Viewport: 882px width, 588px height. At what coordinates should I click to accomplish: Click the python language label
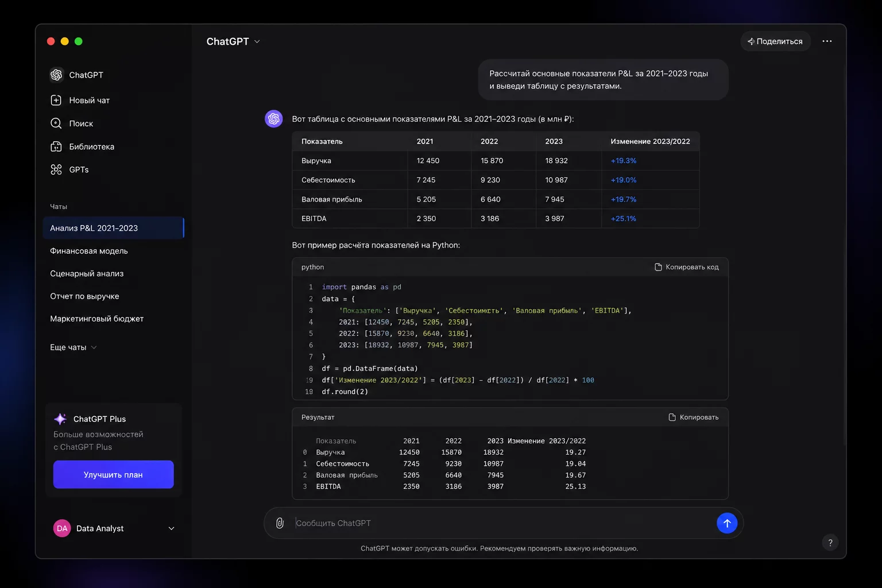pyautogui.click(x=312, y=267)
